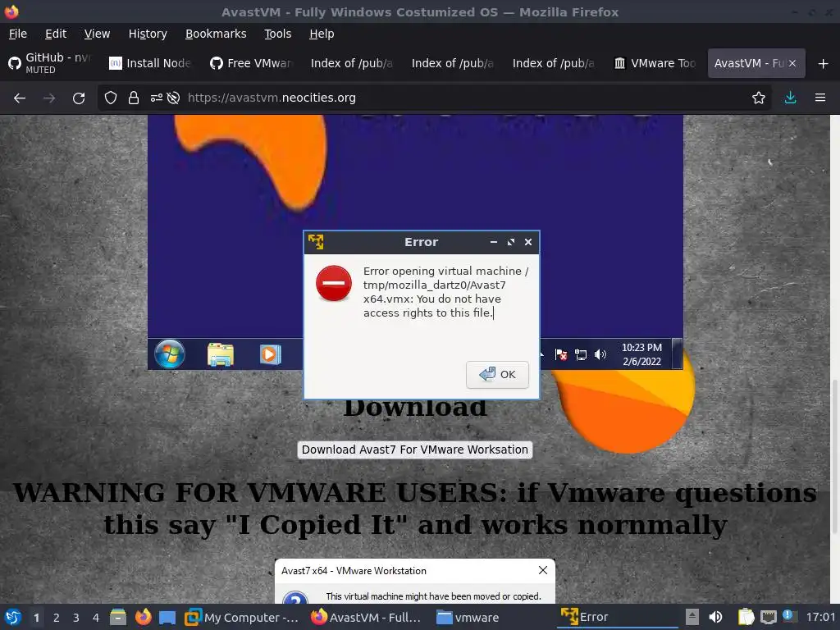Open the History menu
The image size is (840, 630).
tap(148, 34)
